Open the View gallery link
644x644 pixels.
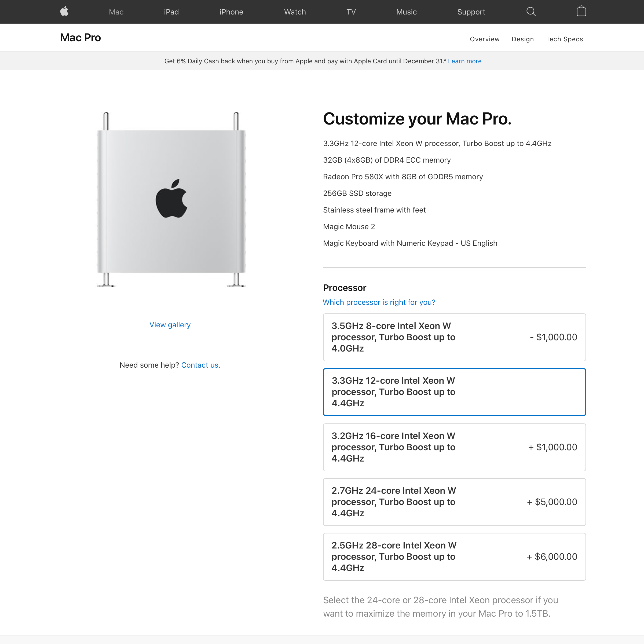170,325
